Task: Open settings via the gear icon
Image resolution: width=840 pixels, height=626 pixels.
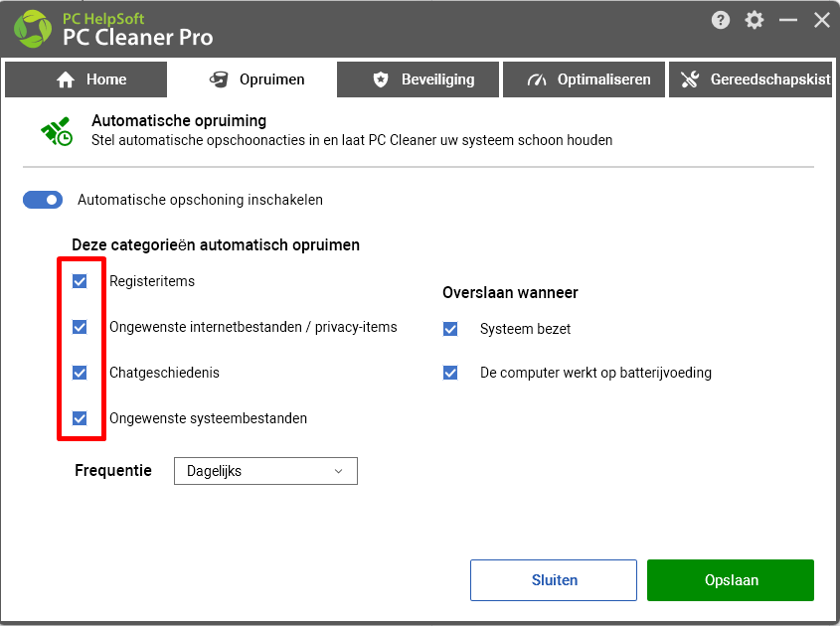Action: point(755,20)
